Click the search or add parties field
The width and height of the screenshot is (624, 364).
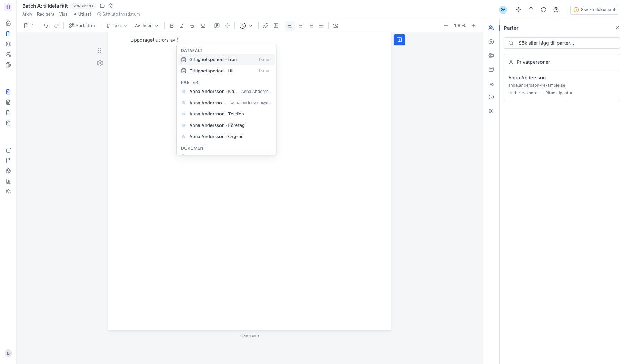[562, 43]
